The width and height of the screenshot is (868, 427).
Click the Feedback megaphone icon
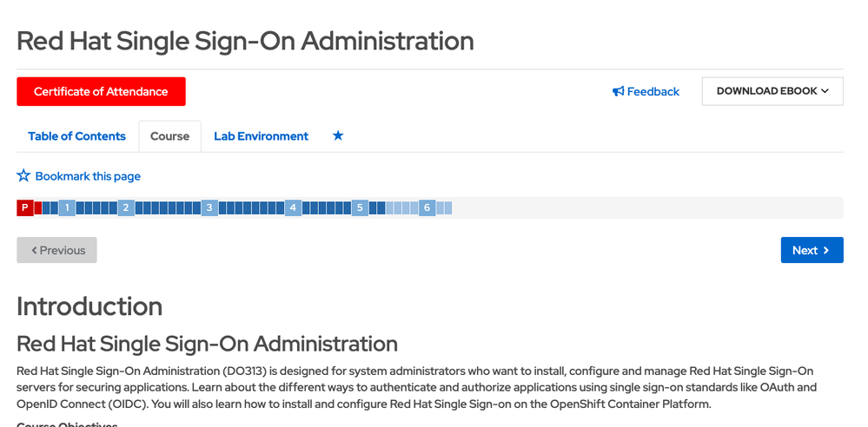tap(618, 91)
